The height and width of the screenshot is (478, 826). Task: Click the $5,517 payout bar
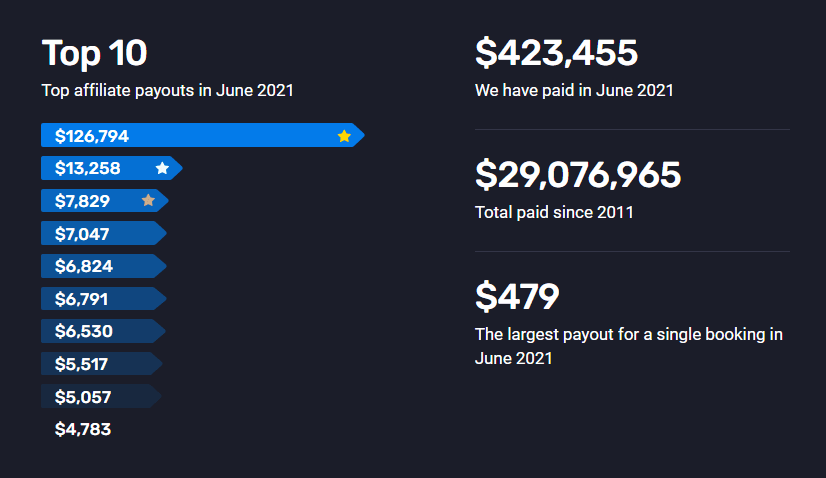pyautogui.click(x=98, y=364)
